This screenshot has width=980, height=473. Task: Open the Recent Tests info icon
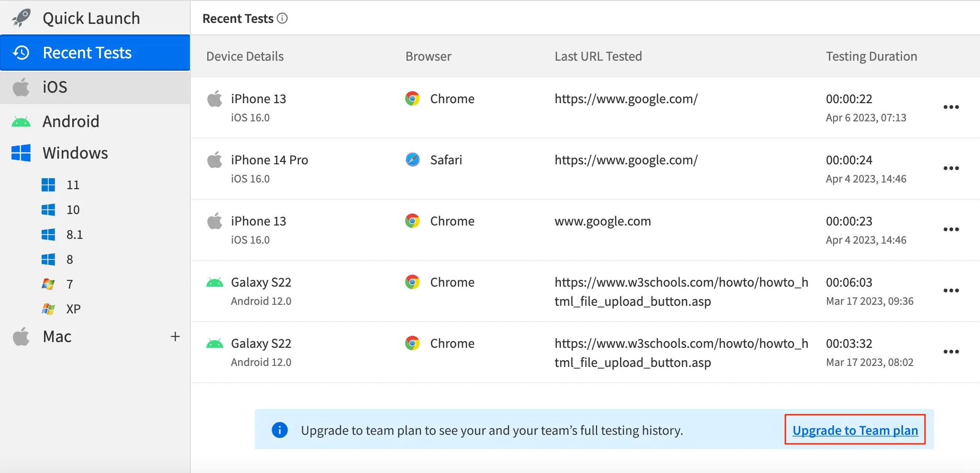282,19
